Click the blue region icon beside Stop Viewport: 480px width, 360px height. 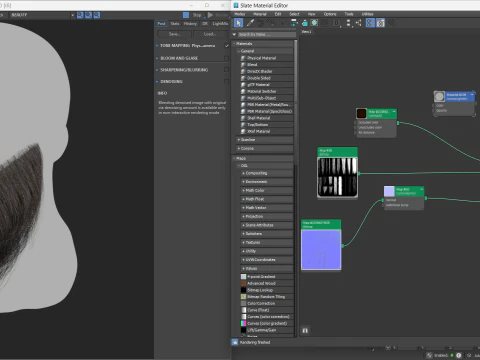click(x=186, y=15)
